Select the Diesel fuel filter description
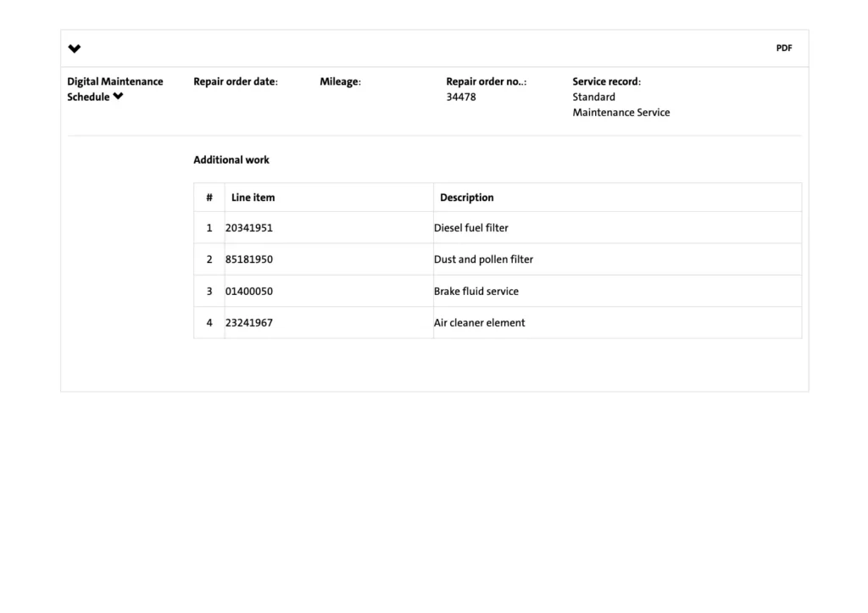Image resolution: width=868 pixels, height=613 pixels. [471, 228]
